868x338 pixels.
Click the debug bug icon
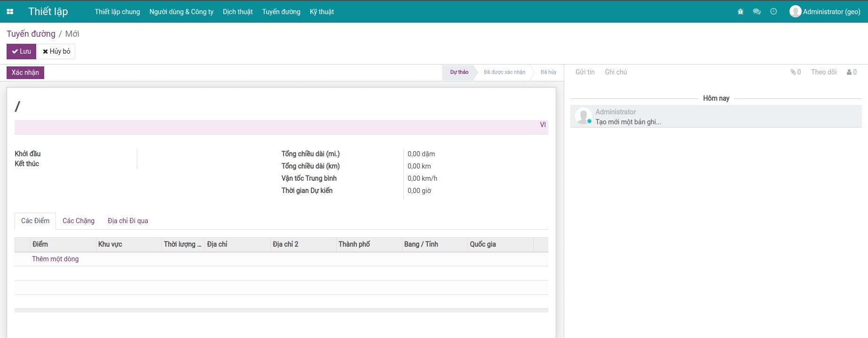click(x=741, y=12)
